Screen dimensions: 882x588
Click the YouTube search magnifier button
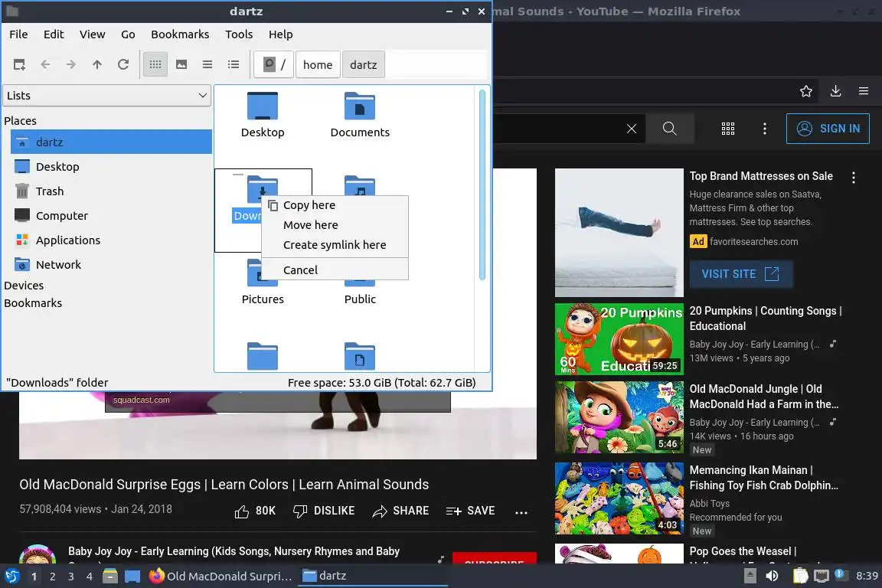[669, 129]
